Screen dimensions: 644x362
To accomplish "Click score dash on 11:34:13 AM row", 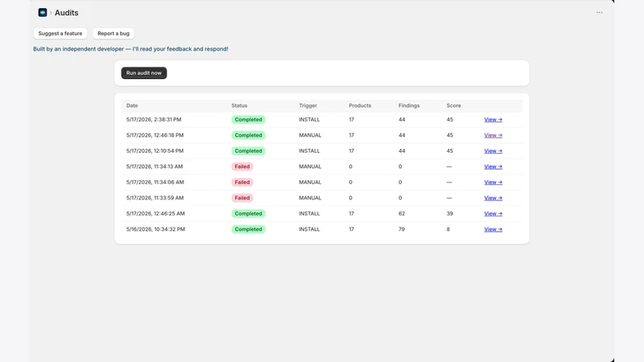I will point(449,167).
